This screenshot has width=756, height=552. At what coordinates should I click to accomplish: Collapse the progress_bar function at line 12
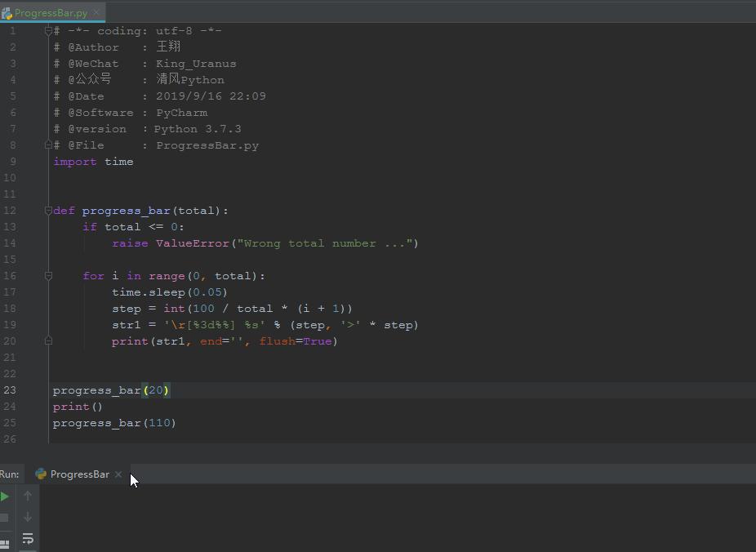(48, 210)
